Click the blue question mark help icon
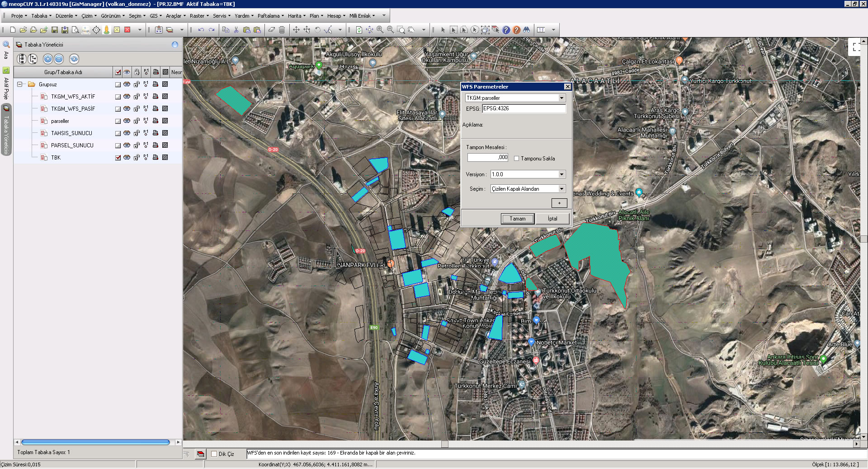The height and width of the screenshot is (469, 868). coord(506,30)
